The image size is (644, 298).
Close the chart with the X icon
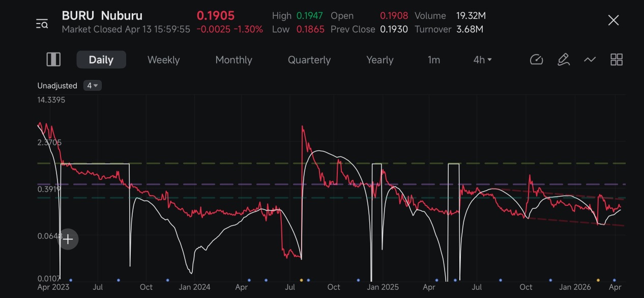613,20
